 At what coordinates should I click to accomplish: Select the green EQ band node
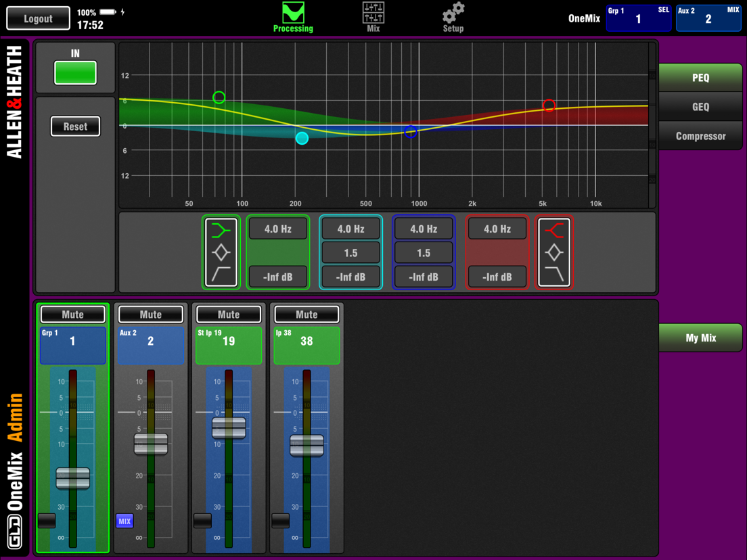coord(219,97)
